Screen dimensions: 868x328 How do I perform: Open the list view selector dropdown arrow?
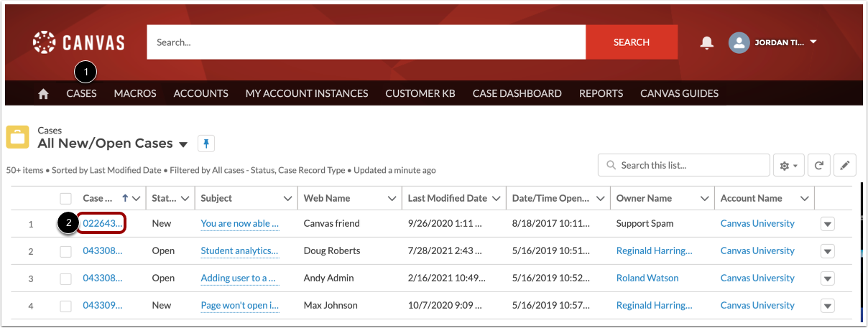pyautogui.click(x=183, y=144)
